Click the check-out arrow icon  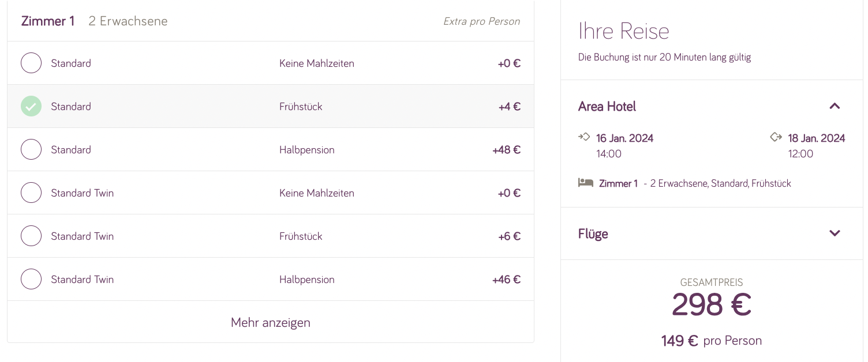tap(776, 137)
